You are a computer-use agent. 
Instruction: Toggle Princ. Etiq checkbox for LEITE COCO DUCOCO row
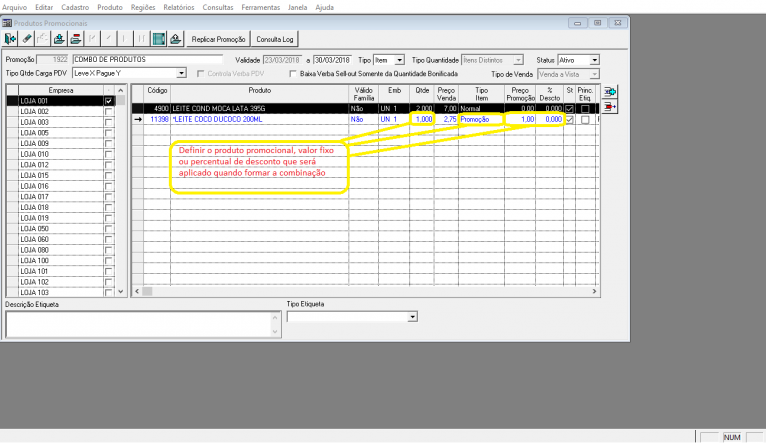tap(585, 120)
